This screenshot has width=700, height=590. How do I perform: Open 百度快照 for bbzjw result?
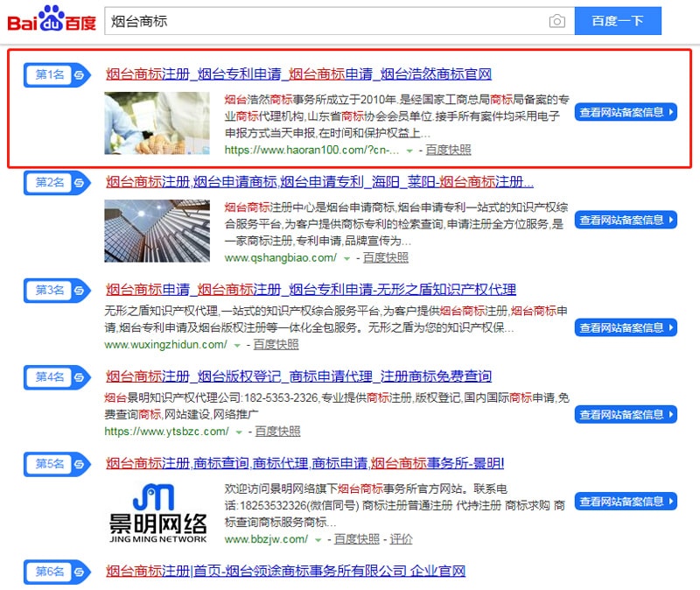357,539
